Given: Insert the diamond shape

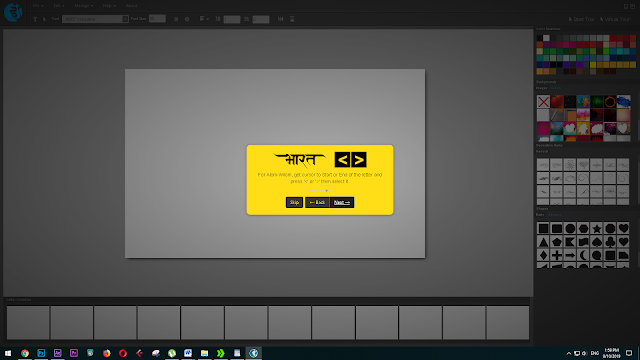Looking at the screenshot, I should (543, 256).
